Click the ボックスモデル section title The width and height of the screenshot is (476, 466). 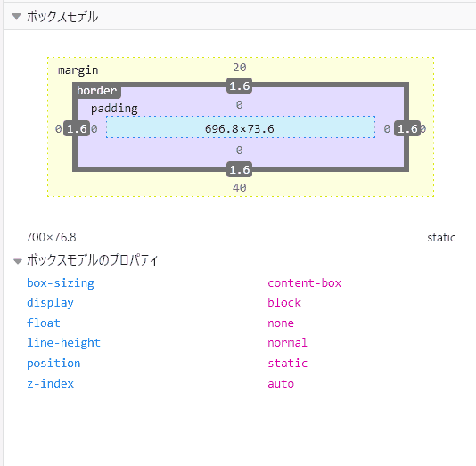tap(62, 16)
